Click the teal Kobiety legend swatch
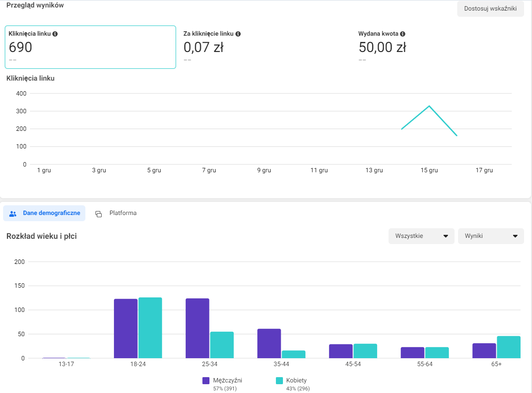This screenshot has width=532, height=393. tap(279, 381)
